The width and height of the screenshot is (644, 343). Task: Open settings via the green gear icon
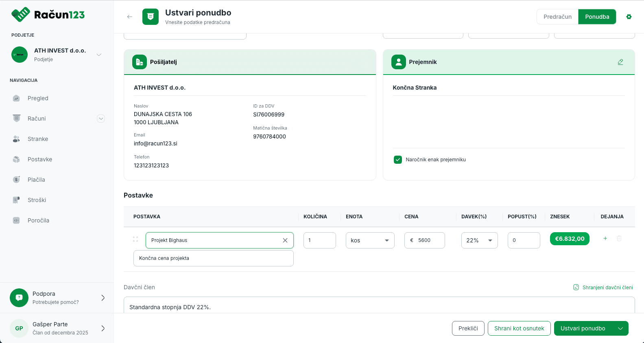click(x=629, y=17)
